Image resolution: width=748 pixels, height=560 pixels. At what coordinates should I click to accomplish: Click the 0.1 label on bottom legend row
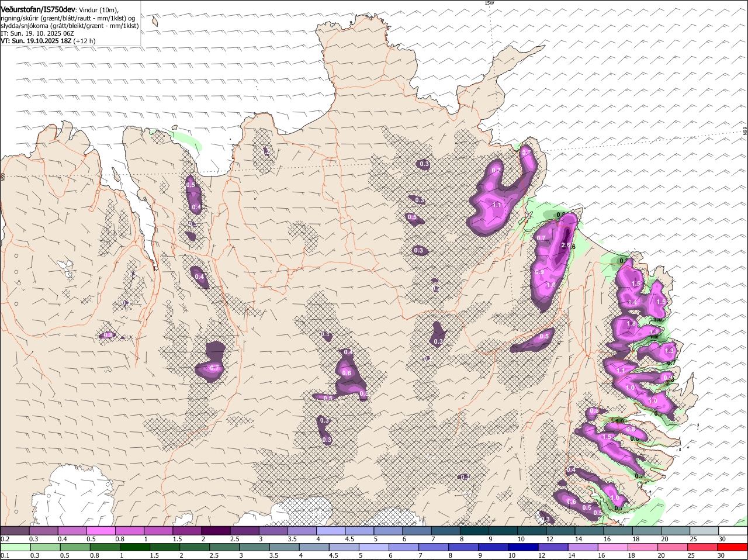(5, 555)
